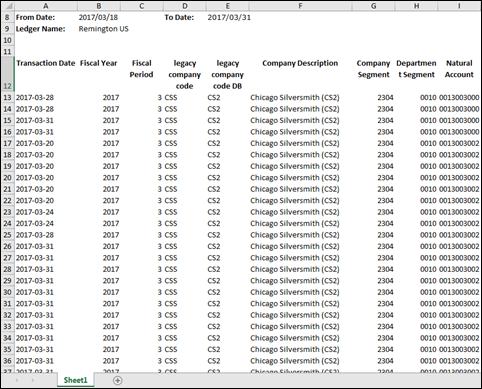Select column H header

(416, 6)
